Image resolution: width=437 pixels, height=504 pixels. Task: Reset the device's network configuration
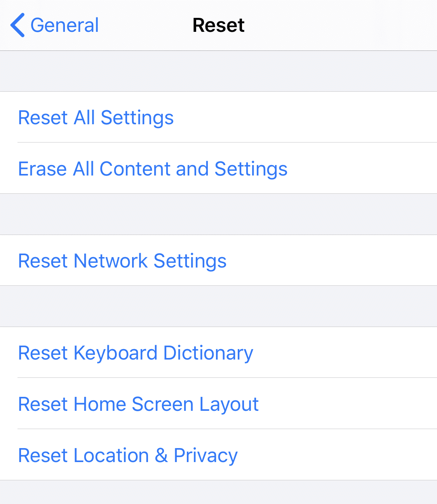[x=122, y=261]
